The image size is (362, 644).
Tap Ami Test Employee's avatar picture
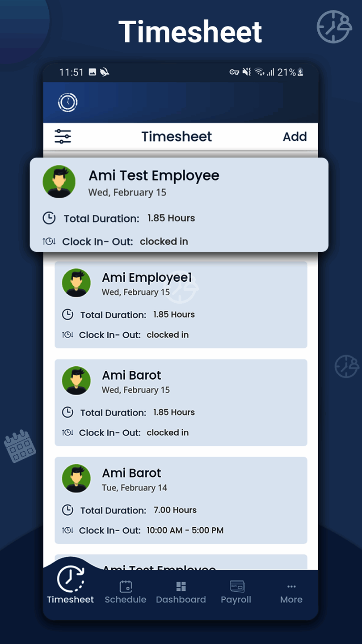pos(59,182)
